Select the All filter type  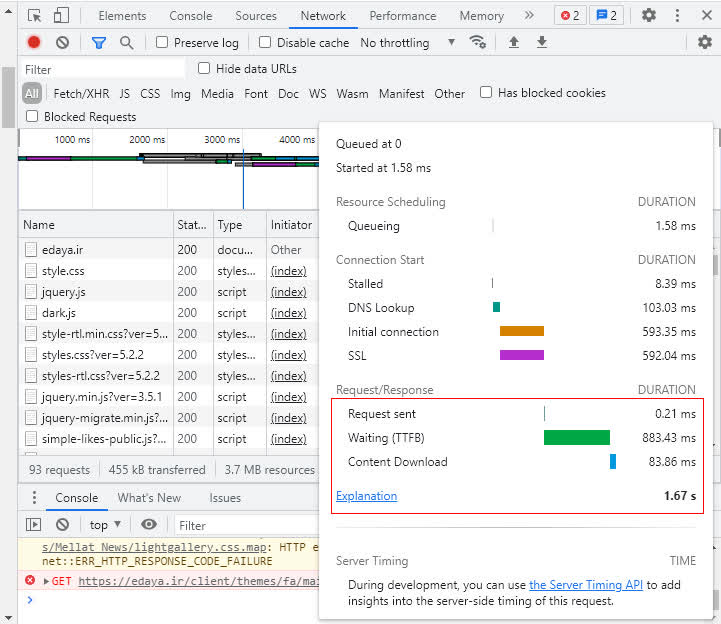point(32,93)
